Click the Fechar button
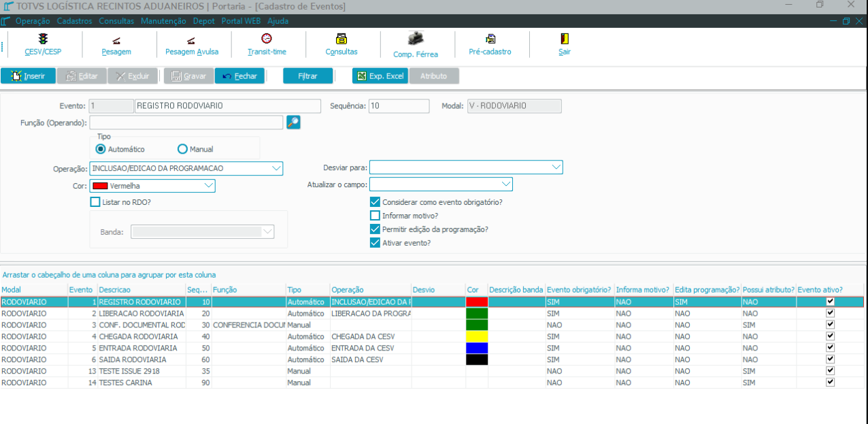 (240, 76)
